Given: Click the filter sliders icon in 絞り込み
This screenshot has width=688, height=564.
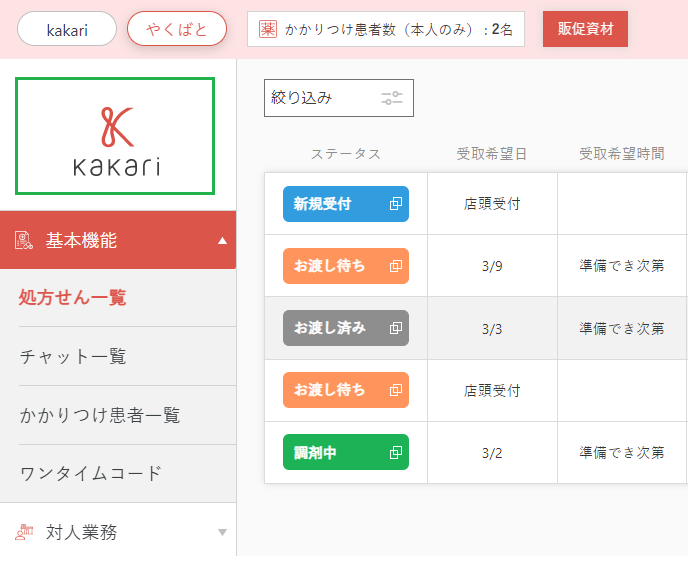Looking at the screenshot, I should point(392,98).
